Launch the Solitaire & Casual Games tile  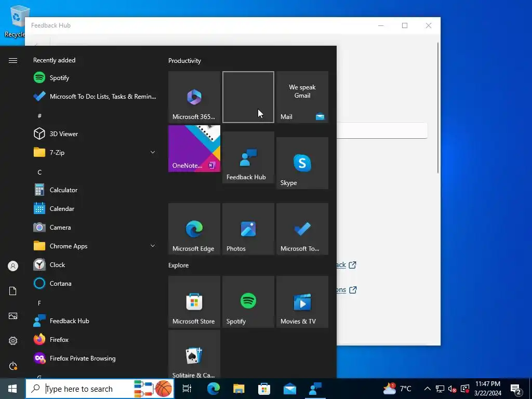pyautogui.click(x=194, y=354)
